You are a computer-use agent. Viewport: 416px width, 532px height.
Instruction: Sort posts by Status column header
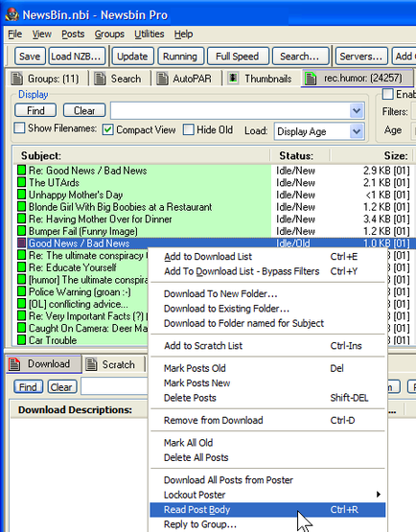(300, 155)
